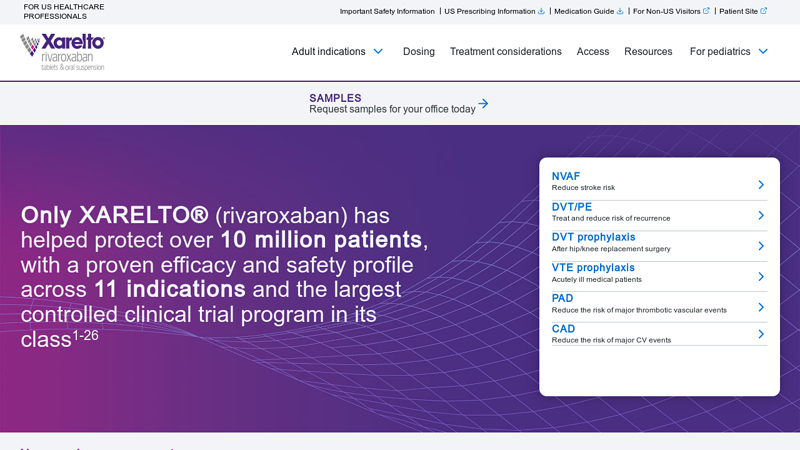The height and width of the screenshot is (450, 800).
Task: Open the Dosing menu item
Action: pyautogui.click(x=419, y=52)
